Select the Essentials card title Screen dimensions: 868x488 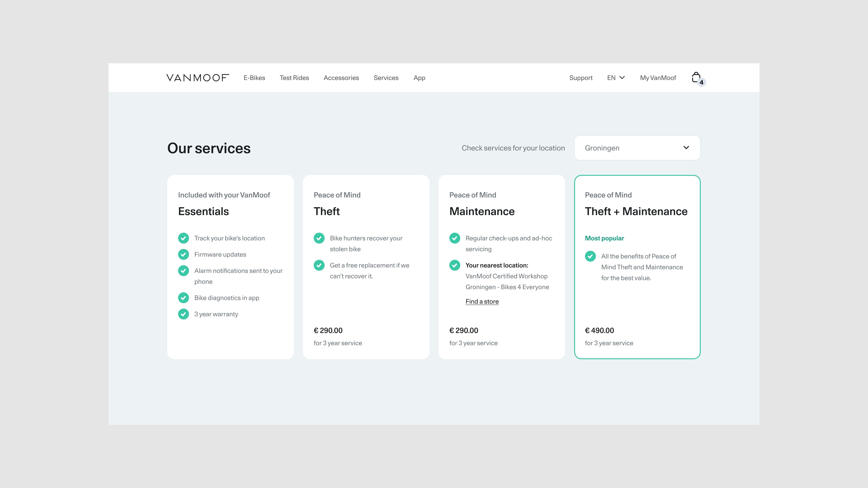coord(203,211)
